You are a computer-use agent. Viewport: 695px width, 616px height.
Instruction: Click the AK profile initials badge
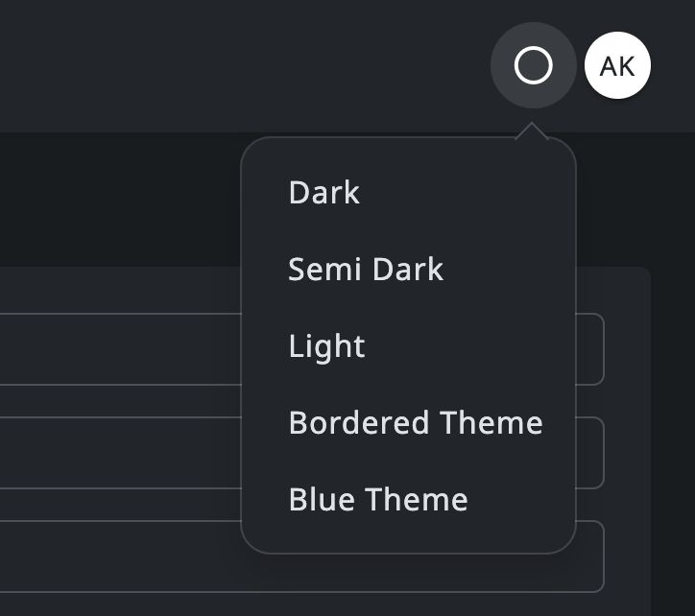[617, 66]
